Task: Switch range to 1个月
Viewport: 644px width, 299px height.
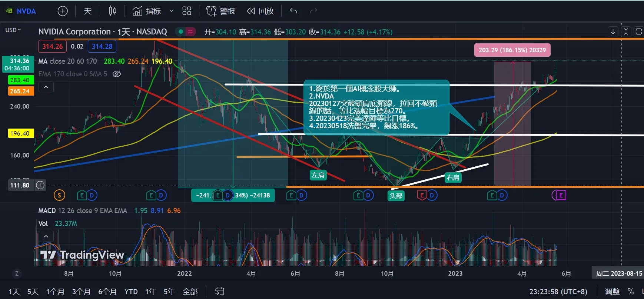Action: tap(55, 292)
